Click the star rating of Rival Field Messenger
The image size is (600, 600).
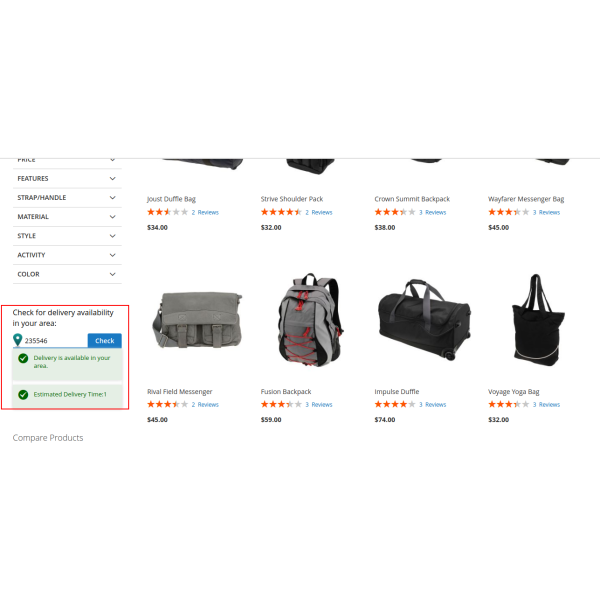click(x=167, y=404)
